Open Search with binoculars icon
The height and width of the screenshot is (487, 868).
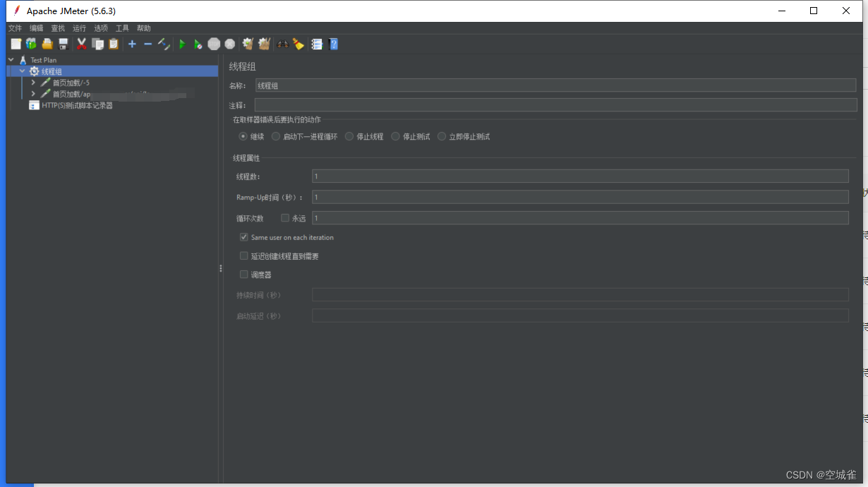coord(282,44)
